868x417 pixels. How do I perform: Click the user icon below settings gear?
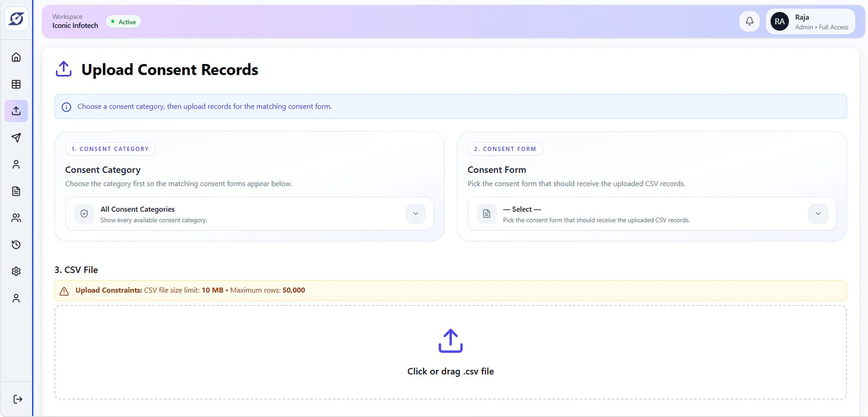(16, 298)
